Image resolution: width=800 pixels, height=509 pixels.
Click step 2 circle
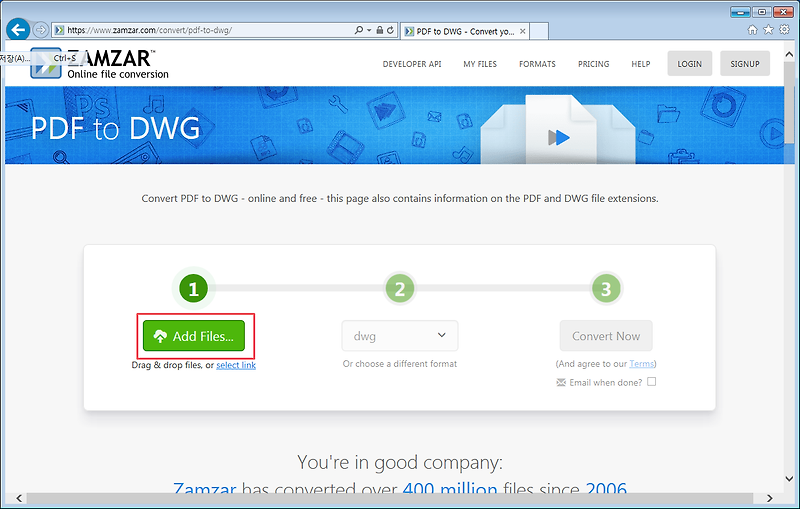400,289
